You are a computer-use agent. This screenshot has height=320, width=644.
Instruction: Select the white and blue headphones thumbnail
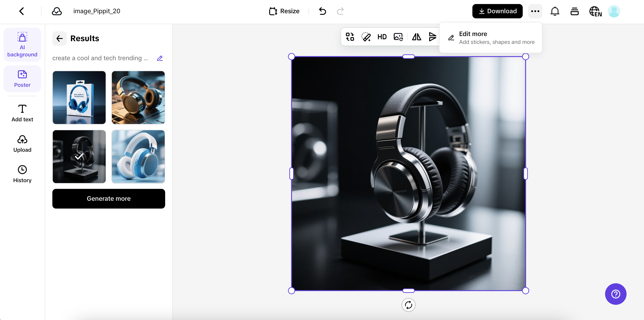point(138,156)
